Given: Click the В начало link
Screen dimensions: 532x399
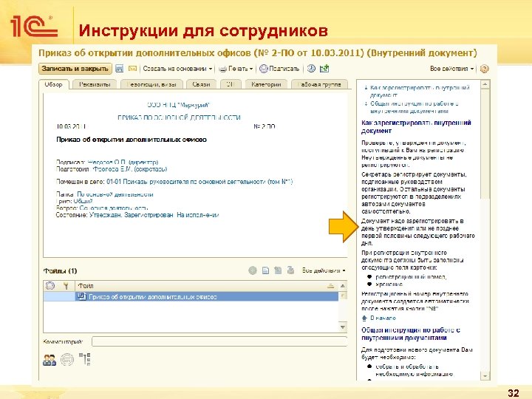Looking at the screenshot, I should [x=383, y=318].
